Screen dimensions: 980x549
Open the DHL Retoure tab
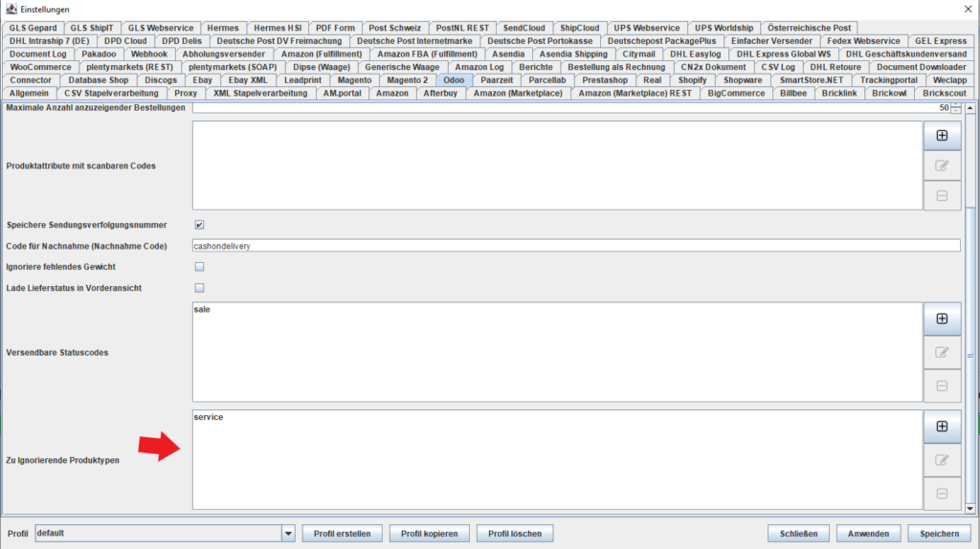click(835, 67)
